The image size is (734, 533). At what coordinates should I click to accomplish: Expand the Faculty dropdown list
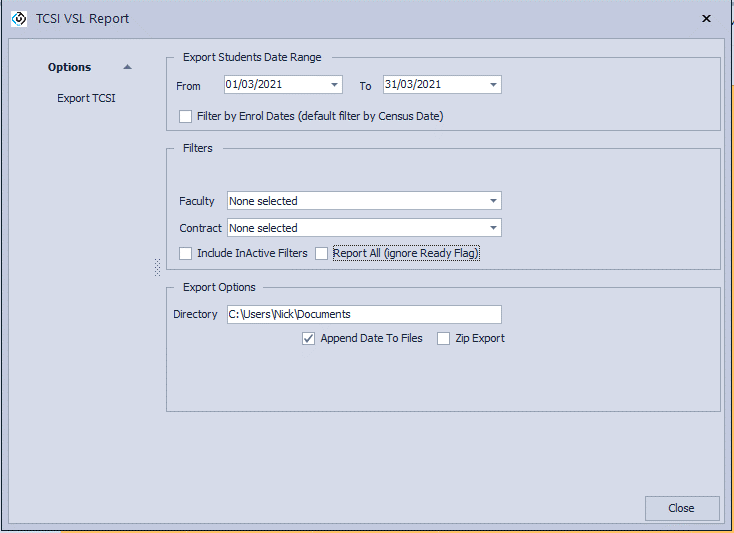[493, 201]
